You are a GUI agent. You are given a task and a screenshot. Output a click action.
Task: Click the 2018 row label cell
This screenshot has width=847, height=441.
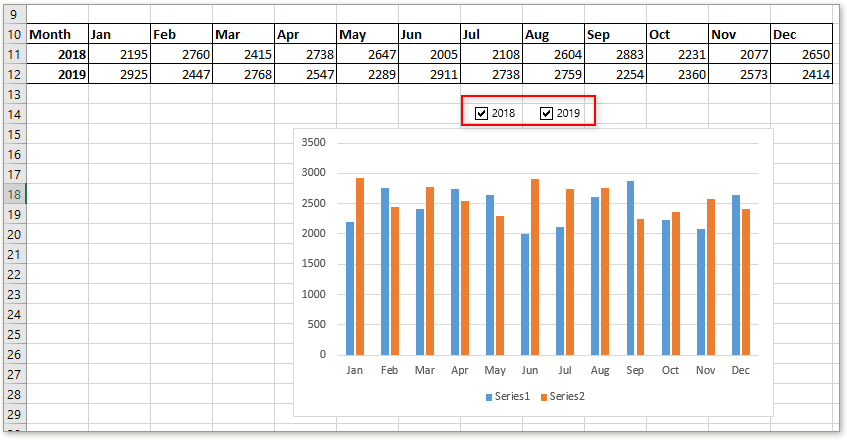[57, 54]
